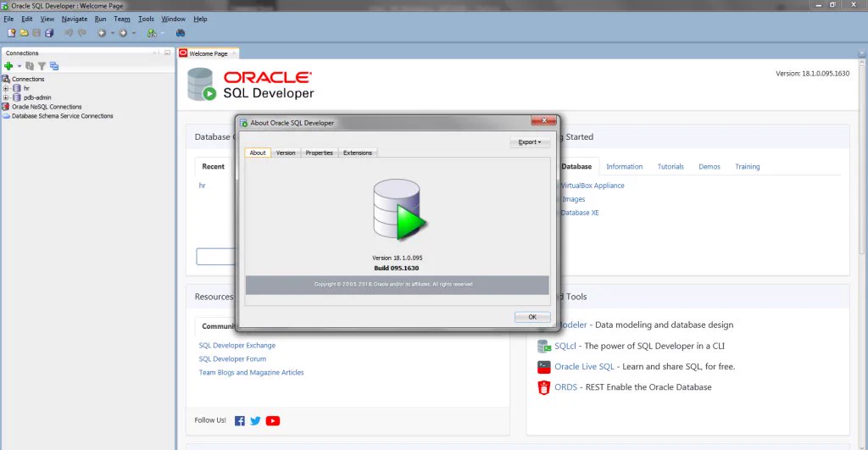
Task: Click the binoculars Find DB Object icon
Action: pos(181,33)
